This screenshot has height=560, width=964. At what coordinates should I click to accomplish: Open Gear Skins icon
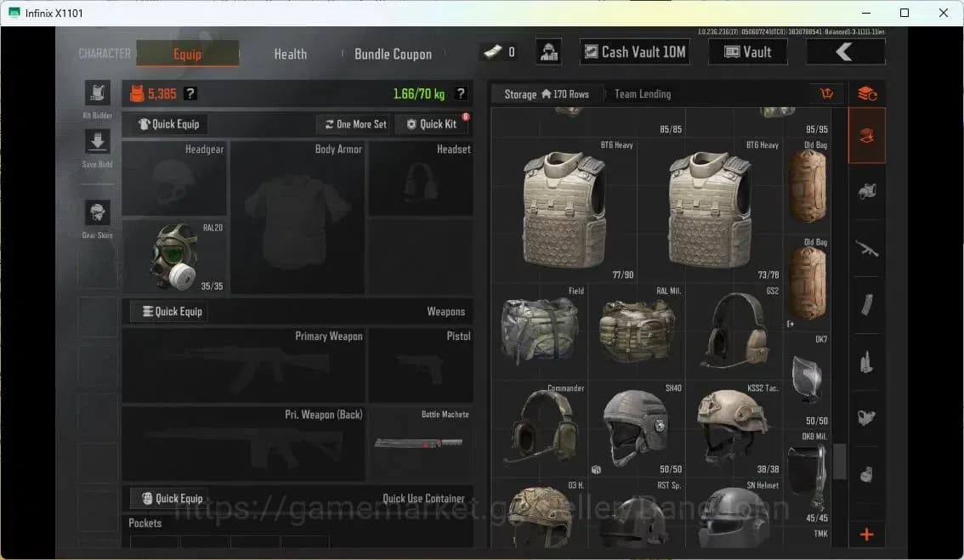97,212
